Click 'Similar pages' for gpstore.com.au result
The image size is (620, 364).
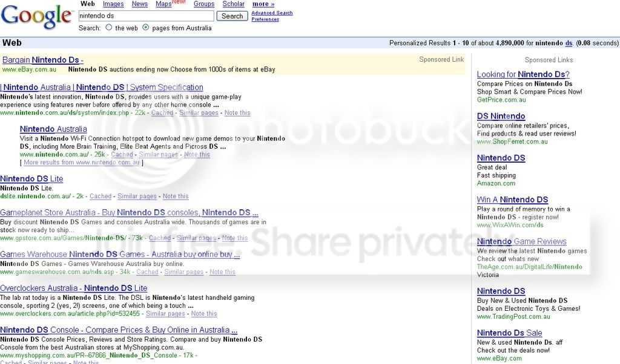[196, 238]
